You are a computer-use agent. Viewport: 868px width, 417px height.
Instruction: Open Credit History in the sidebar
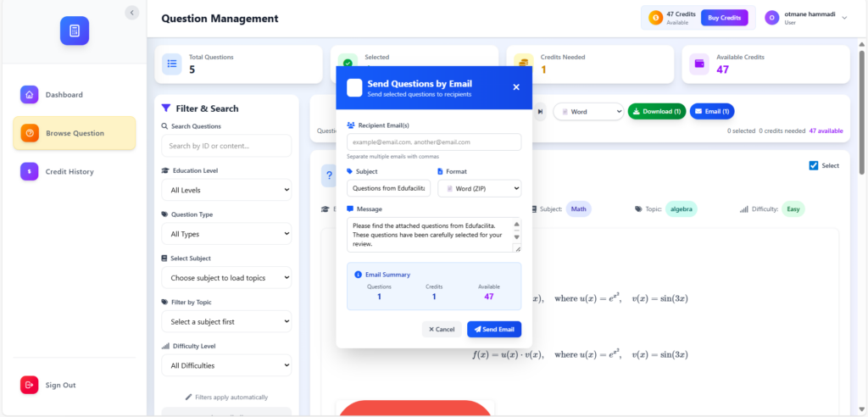[x=75, y=172]
